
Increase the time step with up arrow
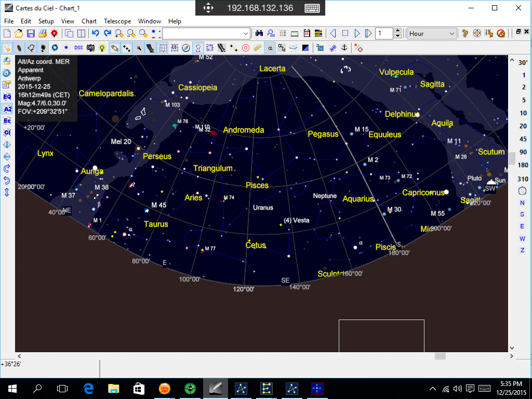[x=398, y=31]
